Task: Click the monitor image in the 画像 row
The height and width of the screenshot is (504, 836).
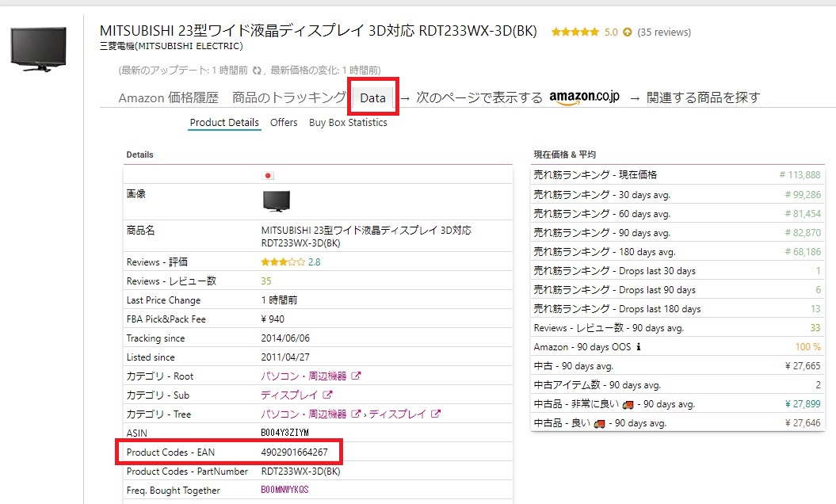Action: (x=277, y=201)
